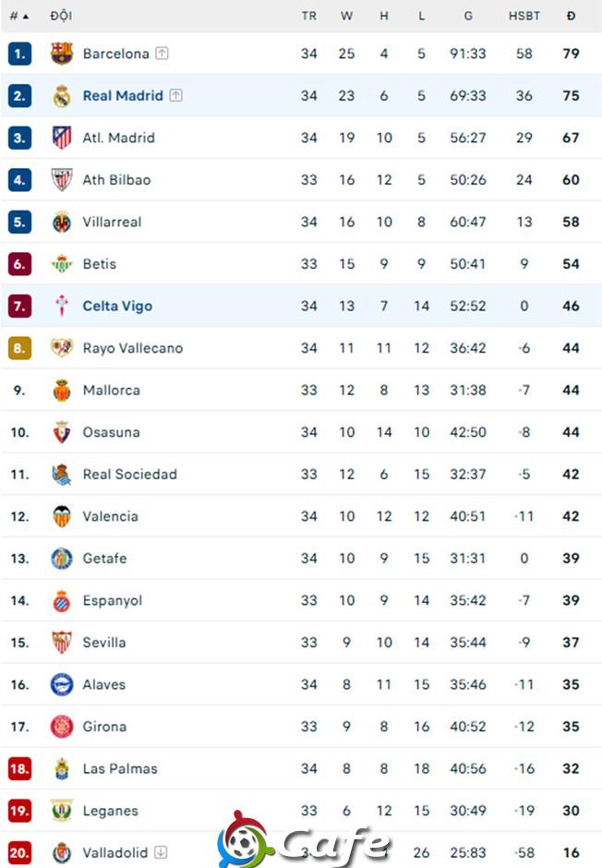Click the Alaves blue crest
602x868 pixels.
[x=62, y=684]
